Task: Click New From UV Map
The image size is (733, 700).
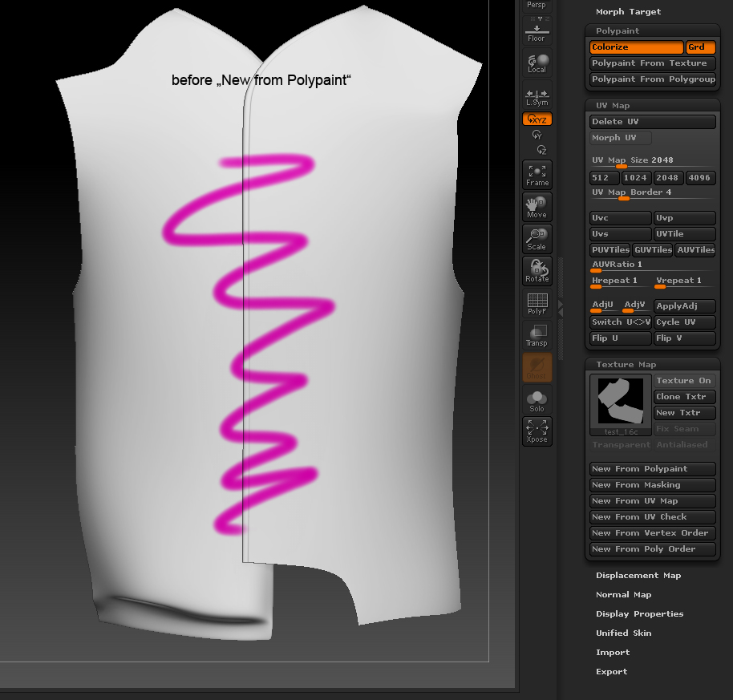Action: (x=653, y=501)
